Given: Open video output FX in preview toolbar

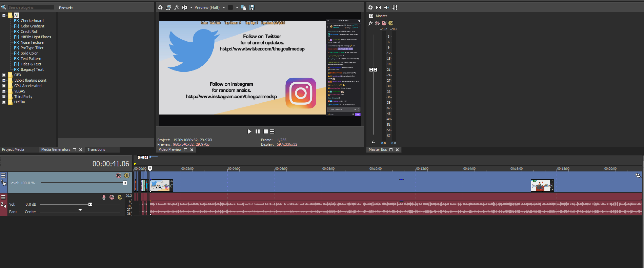Looking at the screenshot, I should tap(177, 7).
